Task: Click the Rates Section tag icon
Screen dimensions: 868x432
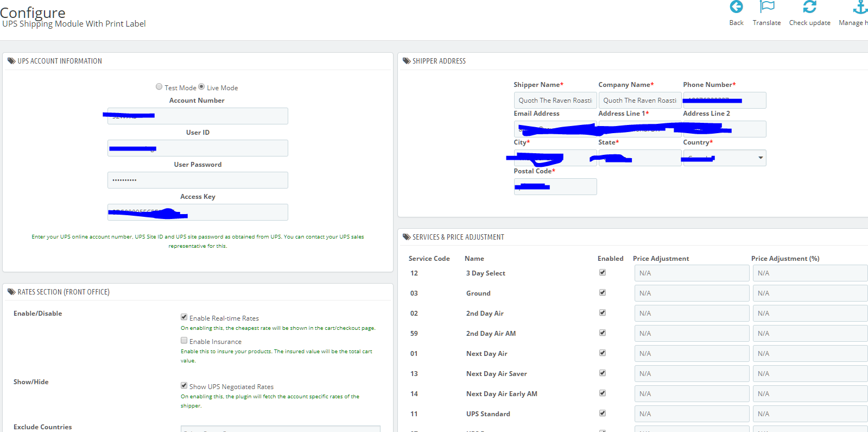Action: pos(11,292)
